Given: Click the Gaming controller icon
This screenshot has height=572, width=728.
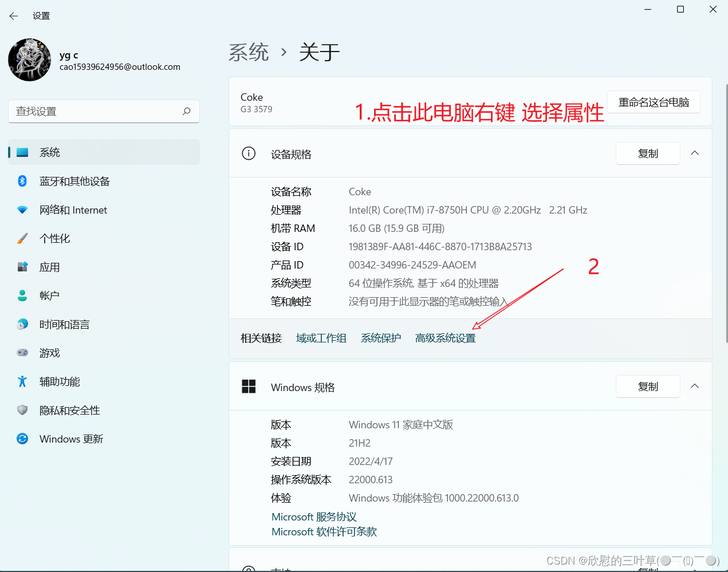Looking at the screenshot, I should tap(22, 353).
